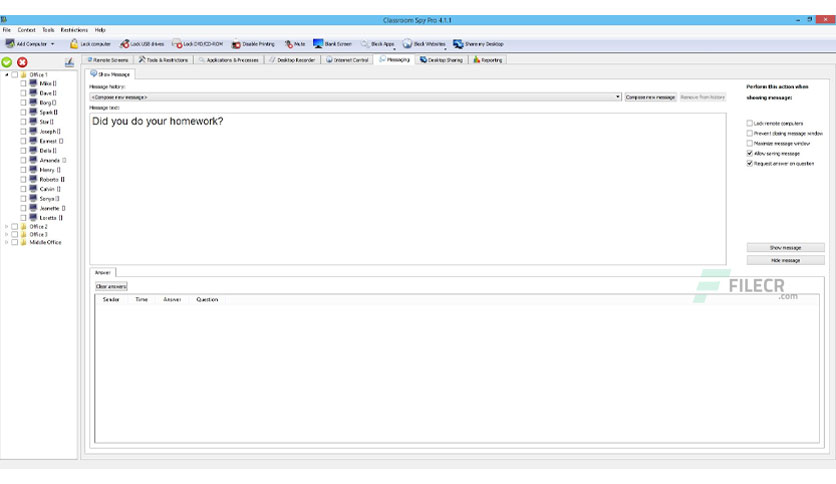Click the Disable Printing icon
Screen dimensions: 836x484
pos(237,44)
